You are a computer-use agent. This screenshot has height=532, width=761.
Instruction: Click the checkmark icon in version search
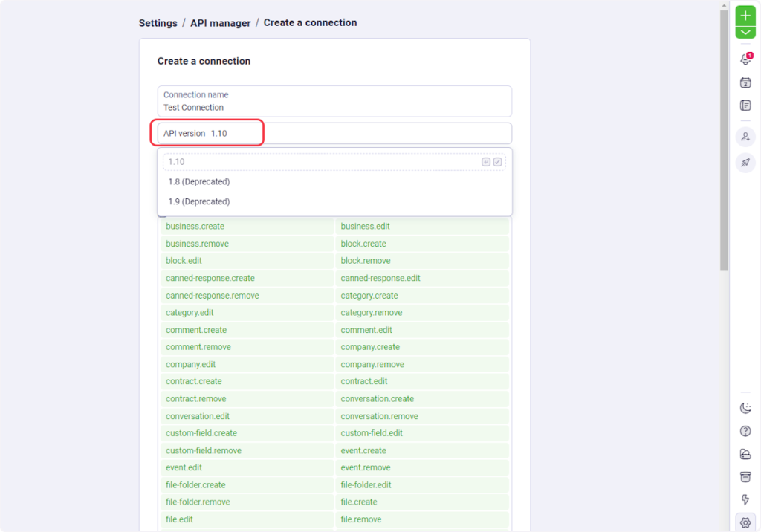coord(498,162)
